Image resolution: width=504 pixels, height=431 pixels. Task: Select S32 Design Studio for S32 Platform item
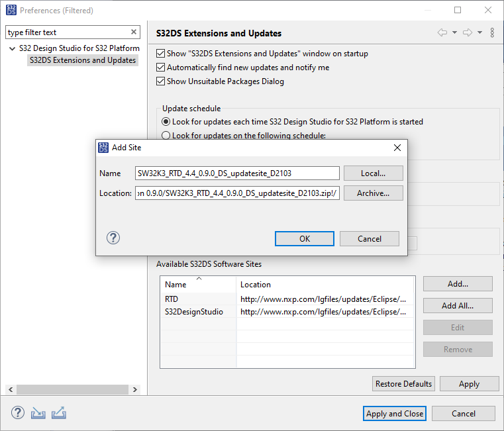pyautogui.click(x=79, y=48)
